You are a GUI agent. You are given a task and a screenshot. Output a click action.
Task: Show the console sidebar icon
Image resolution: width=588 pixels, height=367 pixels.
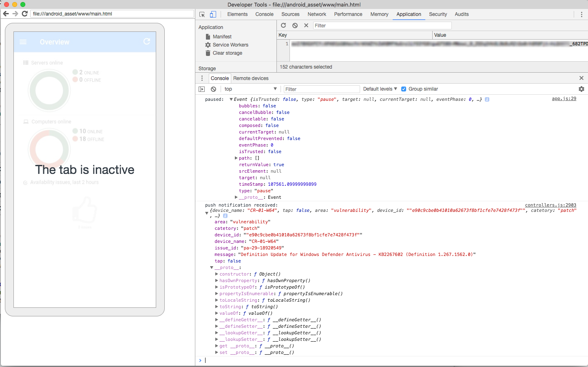(x=201, y=89)
